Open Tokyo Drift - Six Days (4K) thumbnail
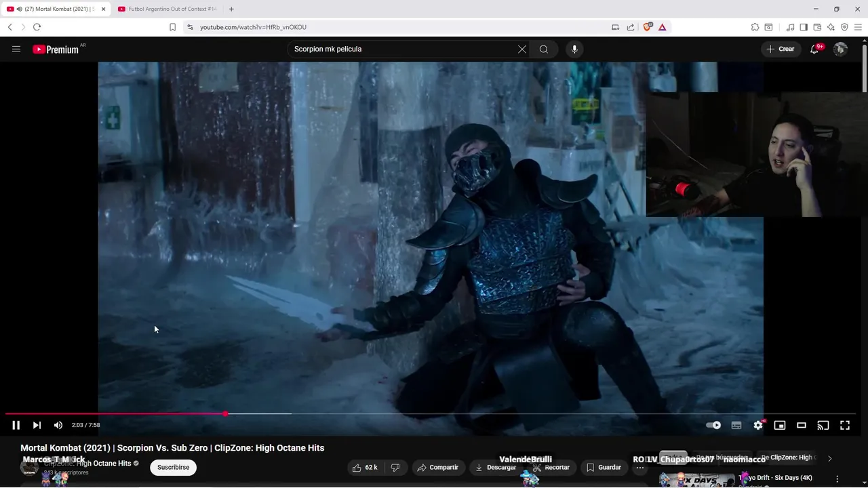This screenshot has height=488, width=868. pos(696,480)
